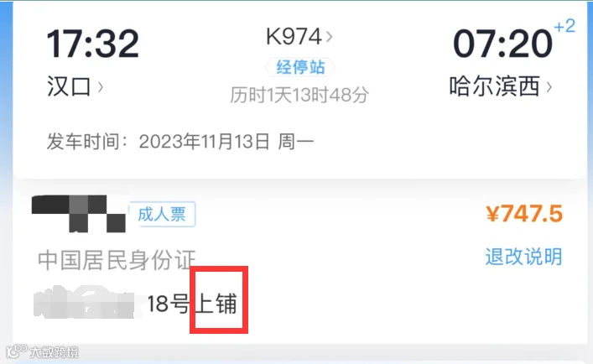Viewport: 593px width, 364px height.
Task: Select the ¥747.5 ticket price
Action: point(524,214)
